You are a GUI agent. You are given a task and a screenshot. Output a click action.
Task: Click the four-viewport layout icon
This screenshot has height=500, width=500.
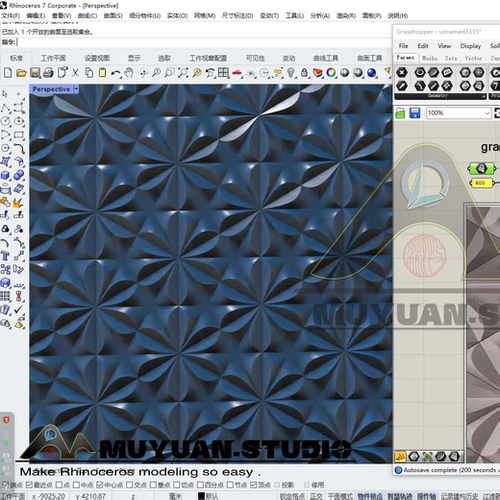(x=223, y=72)
